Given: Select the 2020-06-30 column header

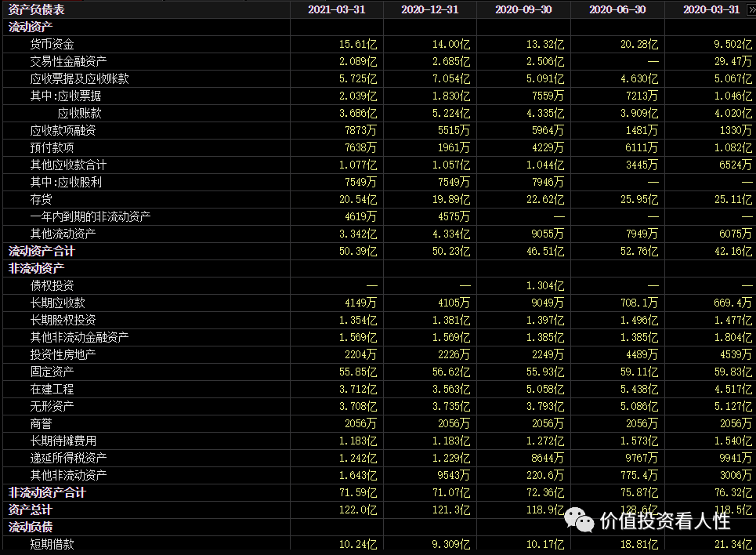Looking at the screenshot, I should [617, 9].
